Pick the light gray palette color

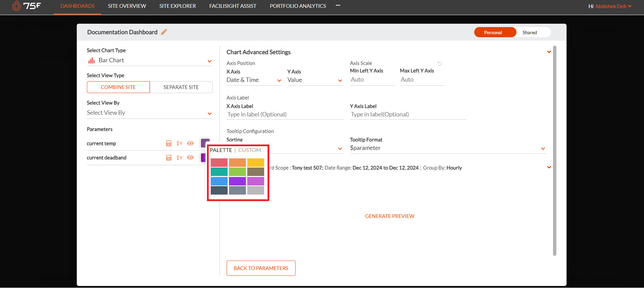(x=256, y=191)
